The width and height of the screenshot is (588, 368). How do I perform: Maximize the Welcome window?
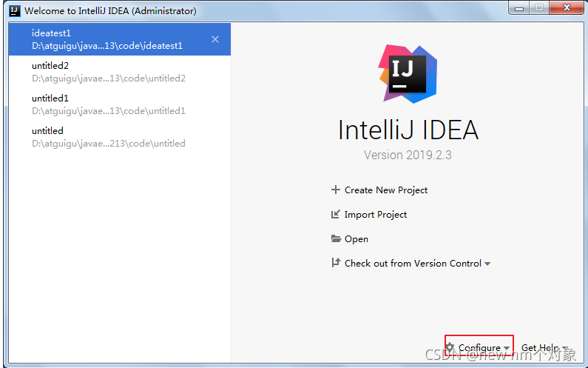(x=539, y=7)
